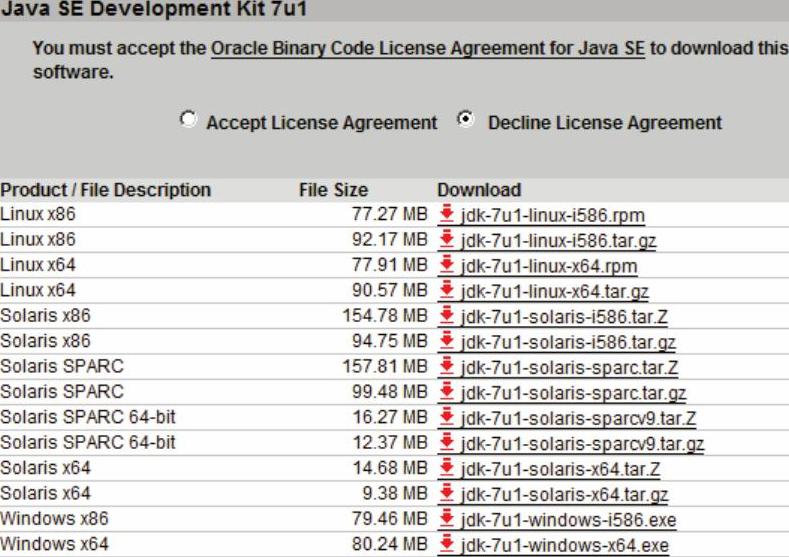
Task: Click the 'Windows x64' product description
Action: click(54, 544)
